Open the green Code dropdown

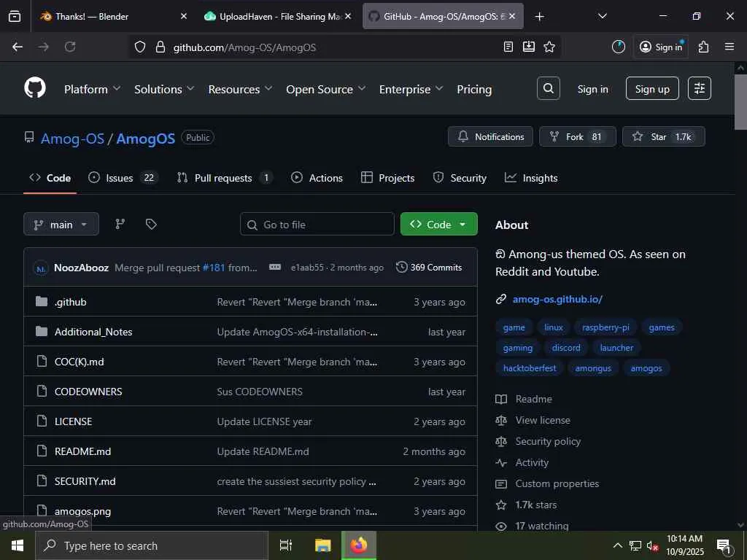click(x=438, y=224)
